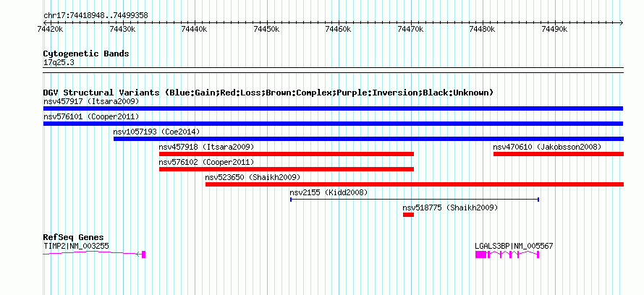
Task: Click the 74440k ruler tick label
Action: (195, 29)
